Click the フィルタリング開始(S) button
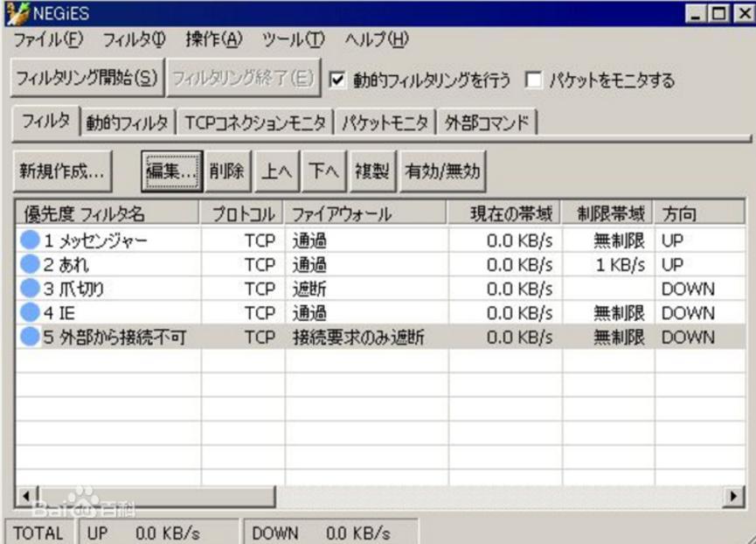Image resolution: width=756 pixels, height=544 pixels. click(87, 78)
